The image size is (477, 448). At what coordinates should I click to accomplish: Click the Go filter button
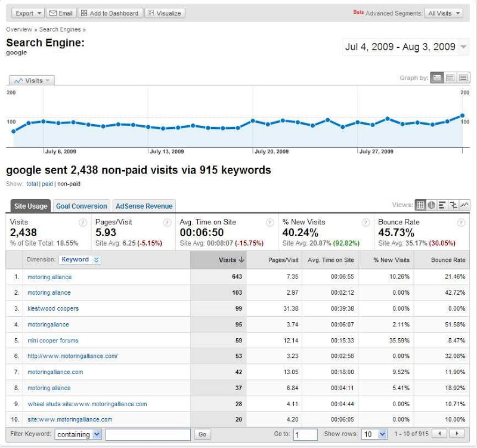coord(202,434)
